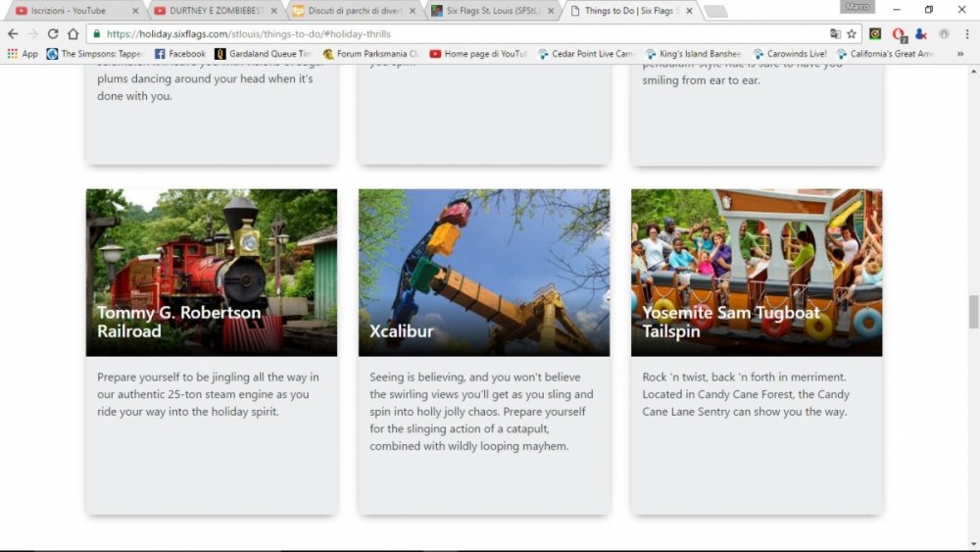Reload the current page
This screenshot has width=980, height=552.
point(53,33)
